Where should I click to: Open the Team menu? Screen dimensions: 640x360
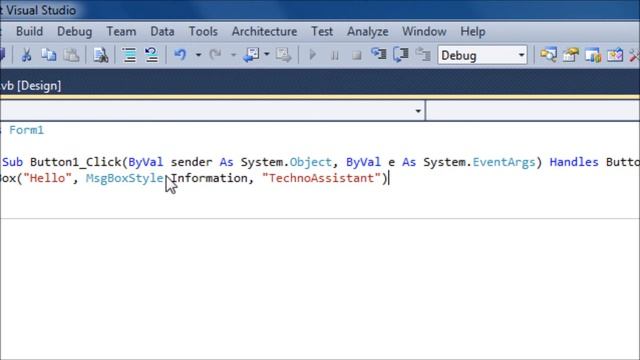(x=121, y=31)
